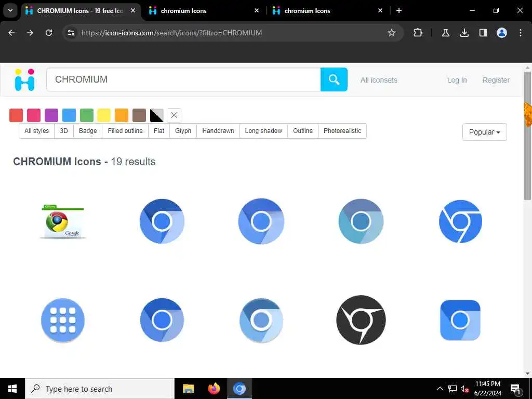Image resolution: width=532 pixels, height=399 pixels.
Task: Click the Windows taskbar search box
Action: (100, 389)
